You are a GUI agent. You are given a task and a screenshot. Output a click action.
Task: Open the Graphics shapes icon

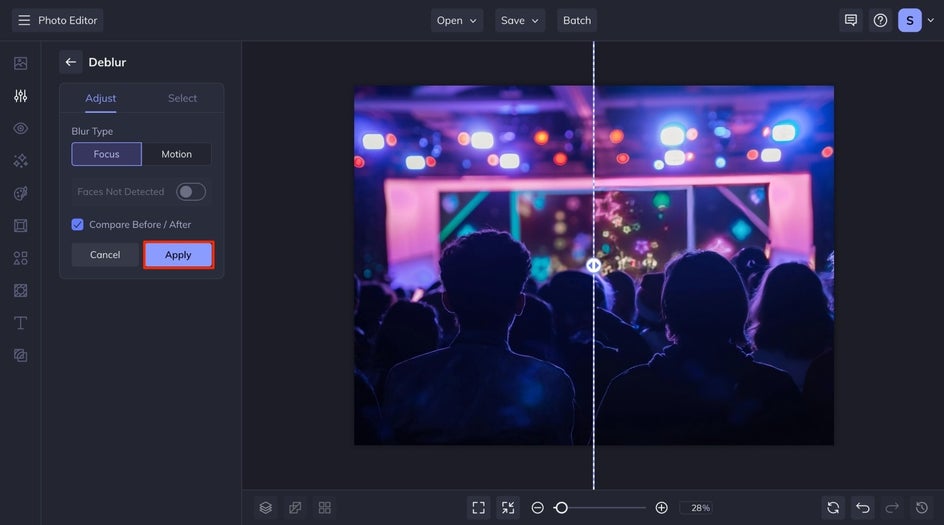coord(20,258)
